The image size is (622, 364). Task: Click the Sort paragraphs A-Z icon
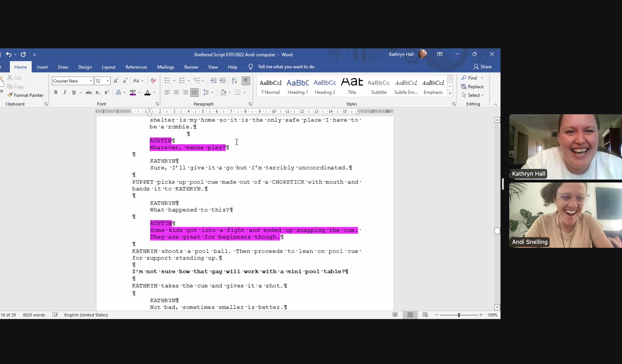click(x=234, y=80)
